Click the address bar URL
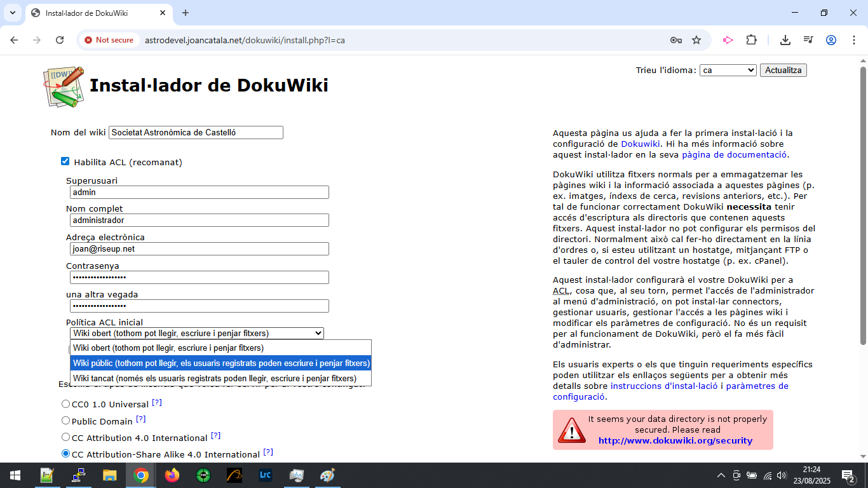 tap(245, 40)
